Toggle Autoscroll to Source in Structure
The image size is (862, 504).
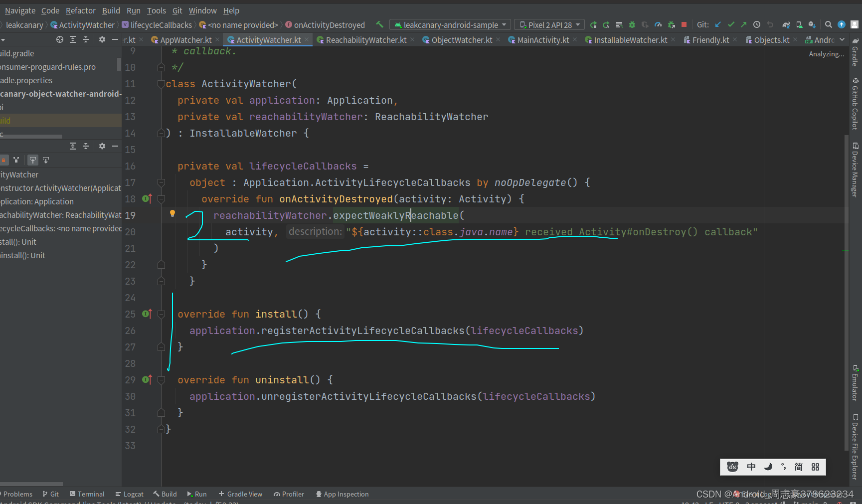[33, 160]
